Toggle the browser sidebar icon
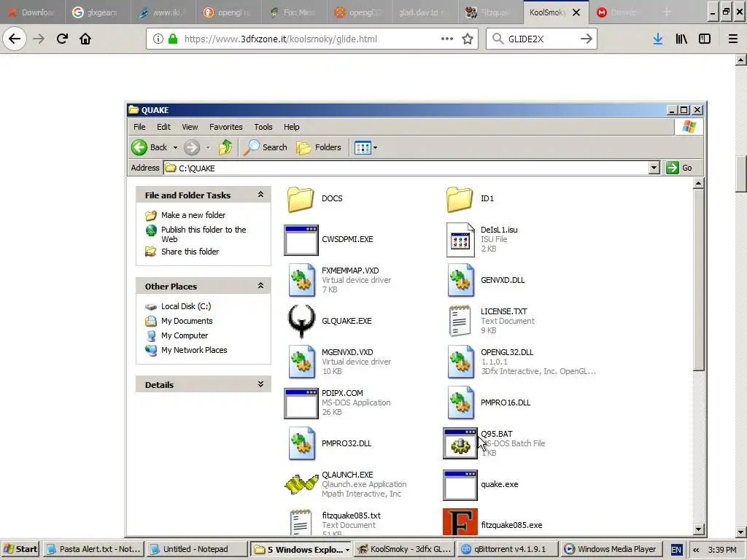 [x=705, y=39]
